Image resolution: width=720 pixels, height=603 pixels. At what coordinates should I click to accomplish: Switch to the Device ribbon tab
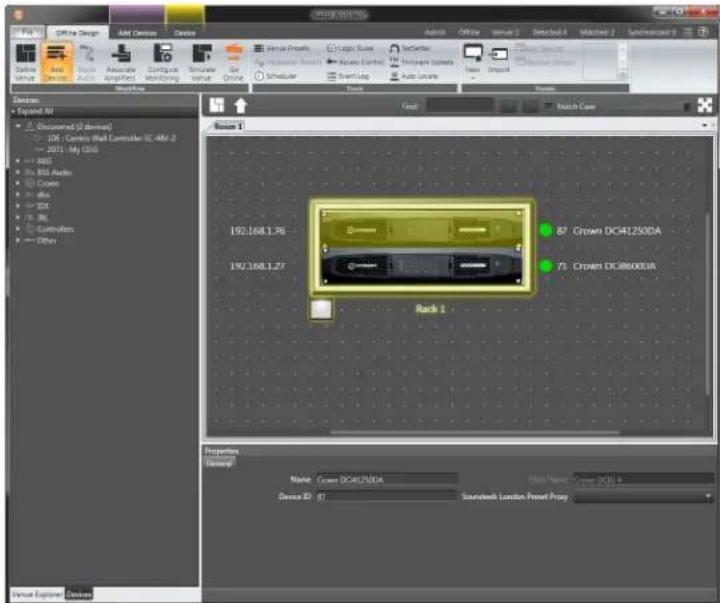click(185, 33)
